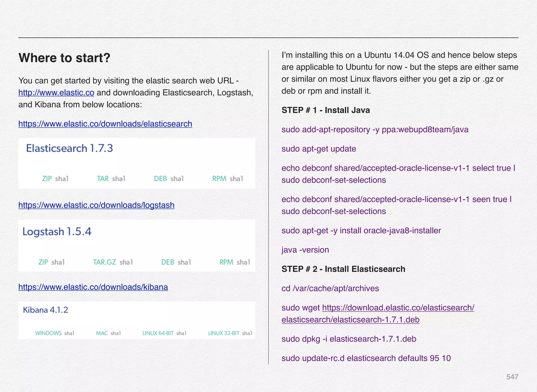Click TAR under Elasticsearch 1.7.3
The image size is (537, 392).
tap(103, 179)
